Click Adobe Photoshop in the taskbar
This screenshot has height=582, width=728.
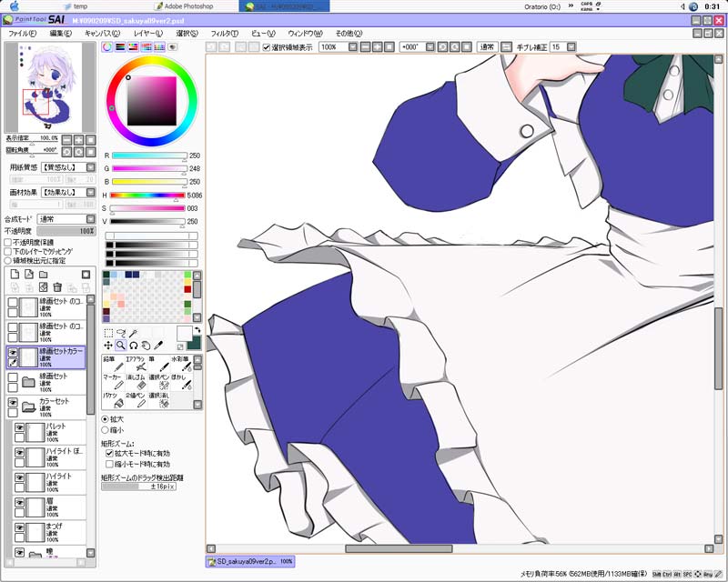click(x=185, y=6)
